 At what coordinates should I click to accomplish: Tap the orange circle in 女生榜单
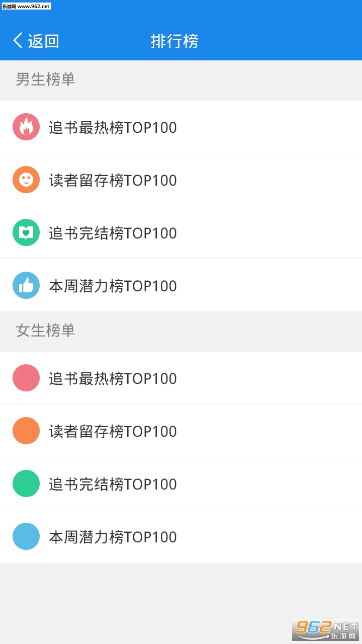point(26,431)
